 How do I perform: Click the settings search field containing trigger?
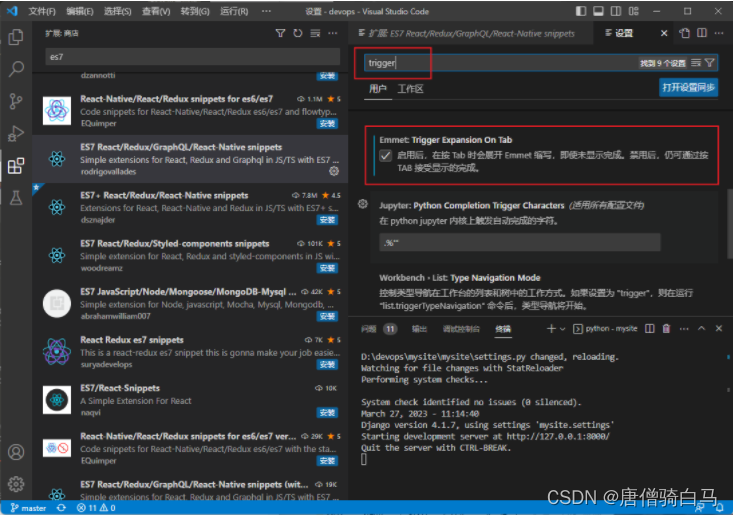tap(541, 63)
